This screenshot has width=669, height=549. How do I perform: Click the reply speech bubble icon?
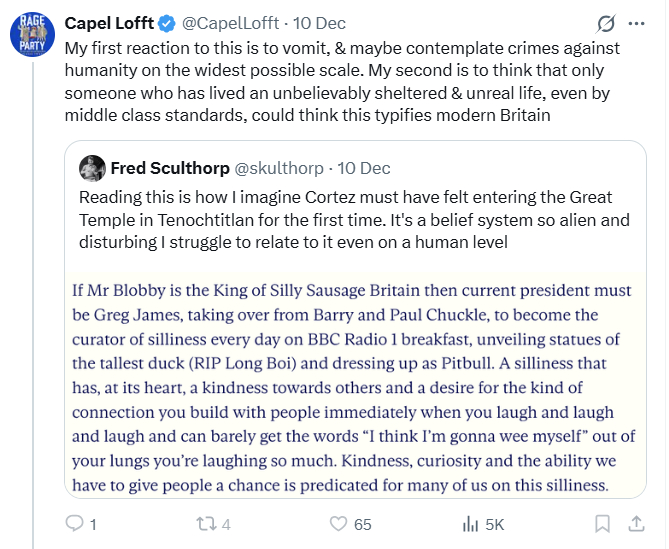pos(74,523)
